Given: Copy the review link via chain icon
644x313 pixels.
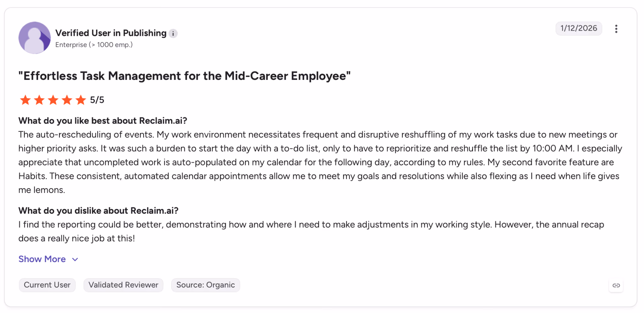Looking at the screenshot, I should pos(616,285).
